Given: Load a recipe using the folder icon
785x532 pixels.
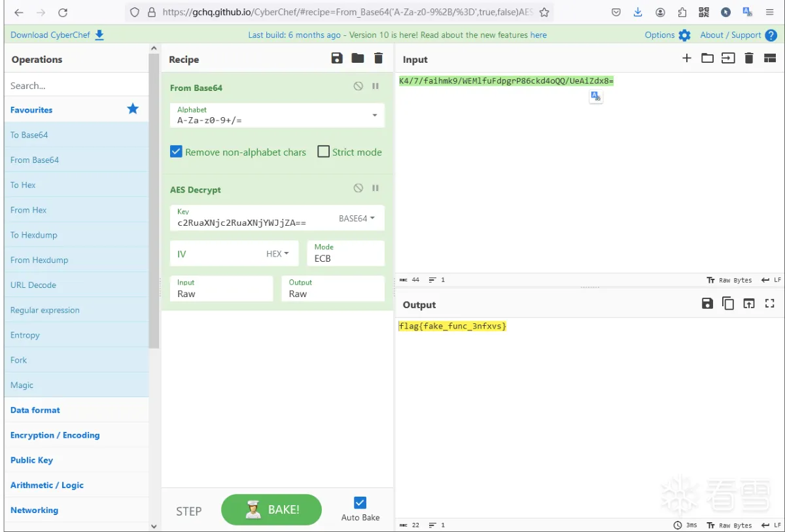Looking at the screenshot, I should pyautogui.click(x=358, y=58).
